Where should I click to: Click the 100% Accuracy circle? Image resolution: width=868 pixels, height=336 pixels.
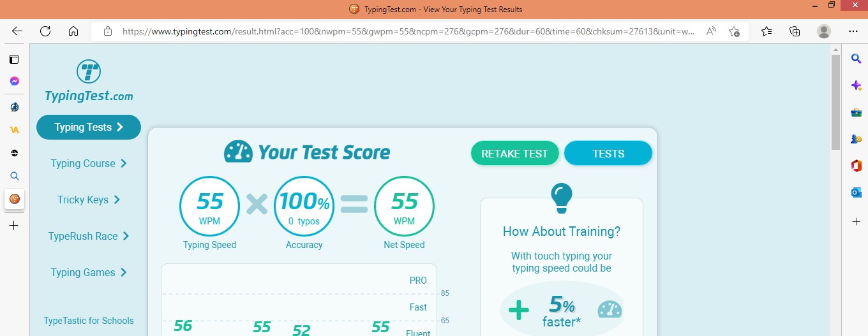coord(304,207)
